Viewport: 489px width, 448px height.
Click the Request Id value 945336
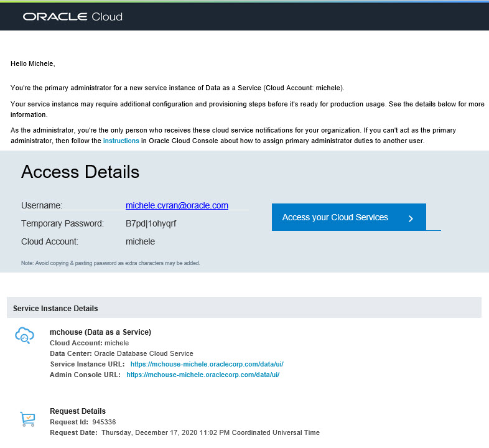[104, 422]
